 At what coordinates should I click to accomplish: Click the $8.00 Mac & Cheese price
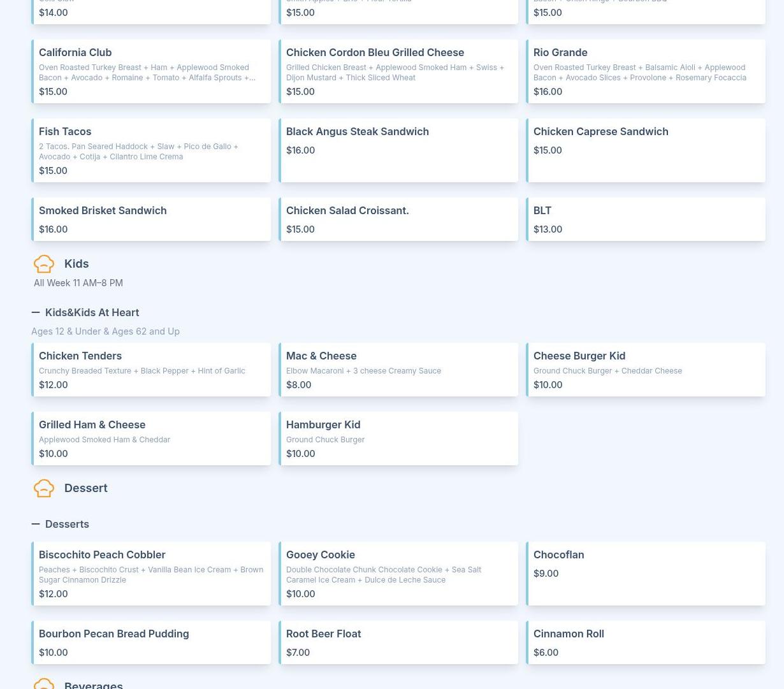pyautogui.click(x=298, y=385)
